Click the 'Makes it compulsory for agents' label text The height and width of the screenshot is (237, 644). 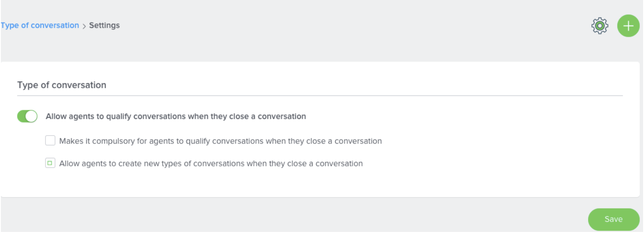(x=220, y=141)
